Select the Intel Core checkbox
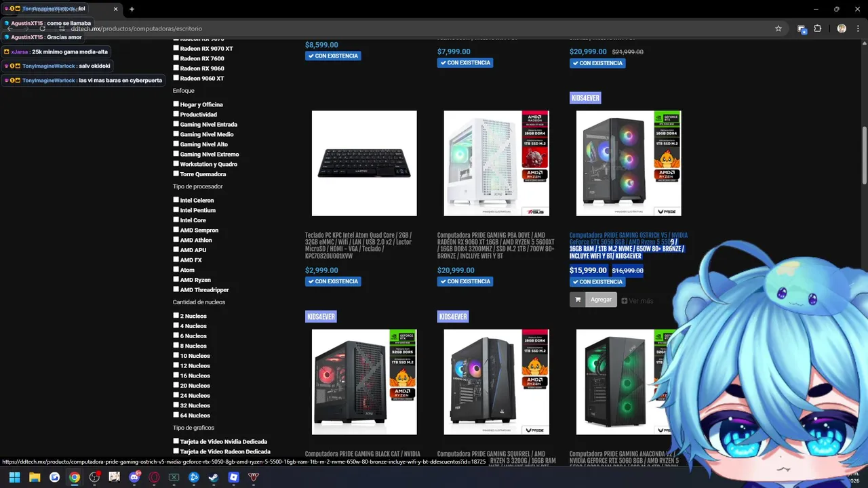868x488 pixels. click(176, 220)
